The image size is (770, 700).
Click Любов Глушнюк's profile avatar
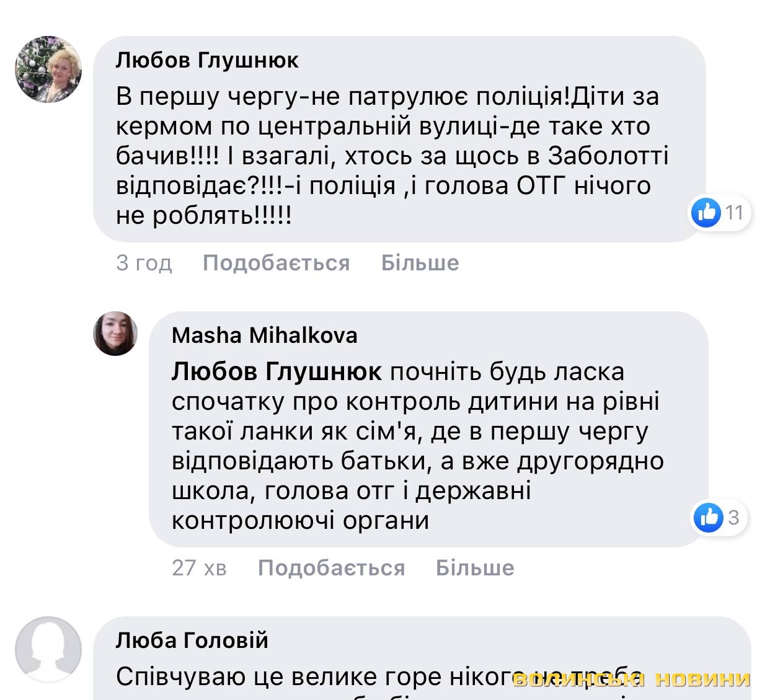[x=48, y=69]
